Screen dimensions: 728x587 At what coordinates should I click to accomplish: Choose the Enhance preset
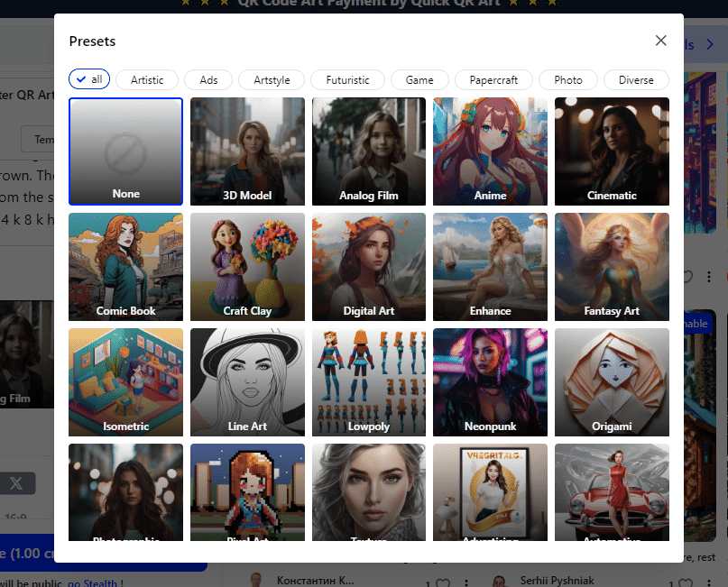pos(490,267)
